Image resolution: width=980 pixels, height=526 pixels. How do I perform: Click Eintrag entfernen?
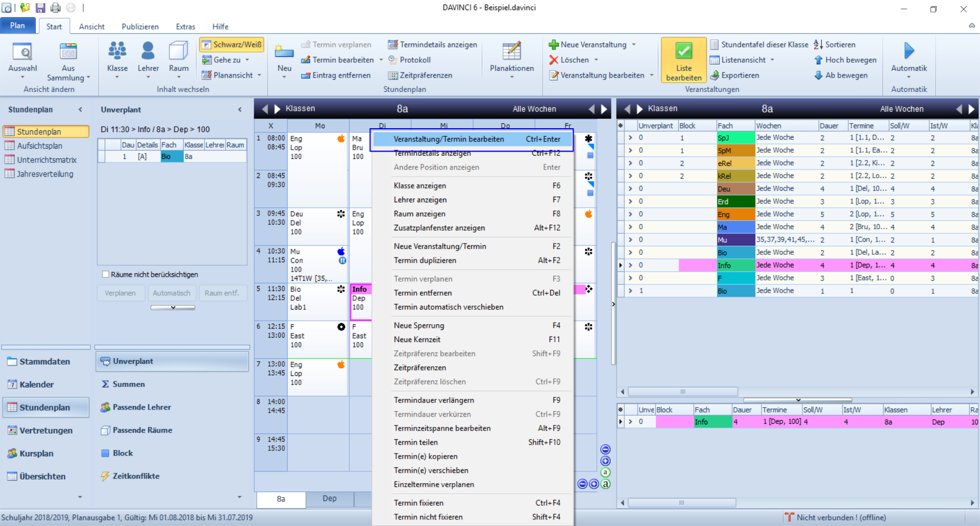(x=336, y=75)
